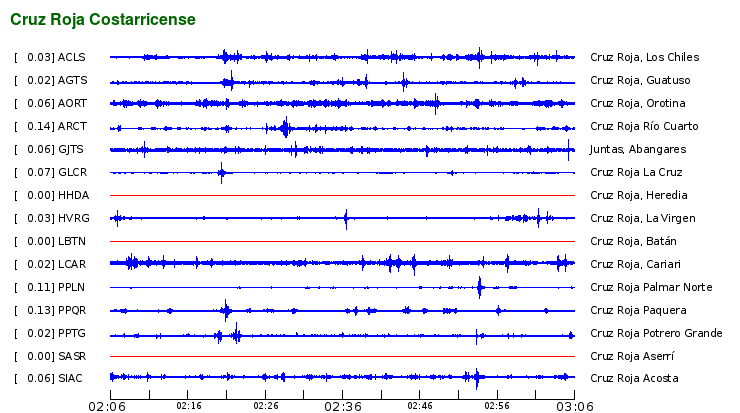Select the SASR station code label
Screen dimensions: 740x413
point(72,356)
